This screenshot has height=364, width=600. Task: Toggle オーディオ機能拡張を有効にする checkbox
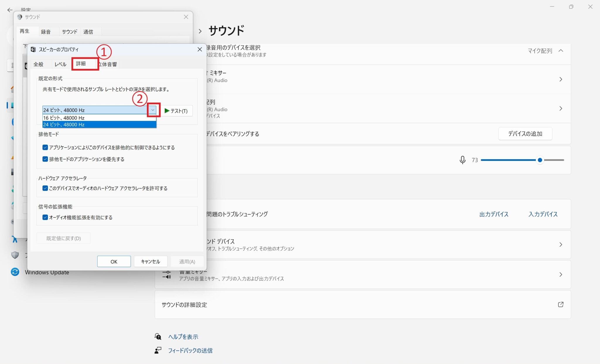[45, 217]
